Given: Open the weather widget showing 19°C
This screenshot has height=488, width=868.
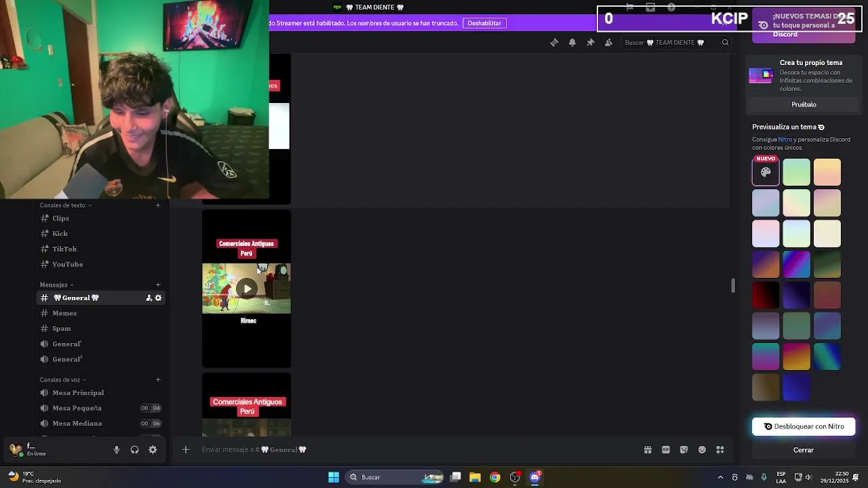Looking at the screenshot, I should 33,477.
